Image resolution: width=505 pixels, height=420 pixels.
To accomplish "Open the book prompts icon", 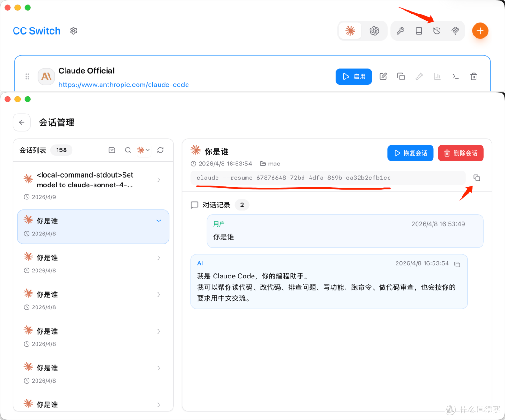I will pyautogui.click(x=418, y=31).
